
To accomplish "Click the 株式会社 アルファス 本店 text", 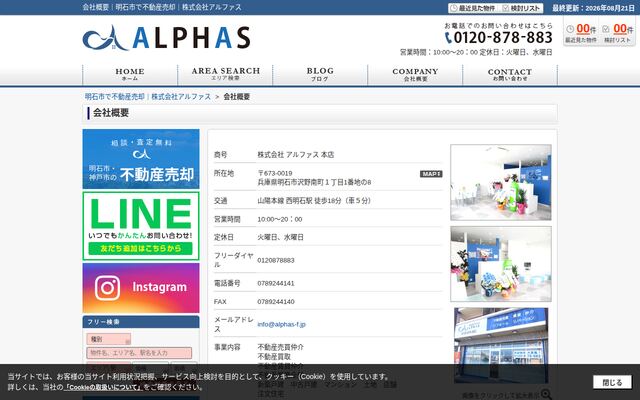I will coord(296,155).
